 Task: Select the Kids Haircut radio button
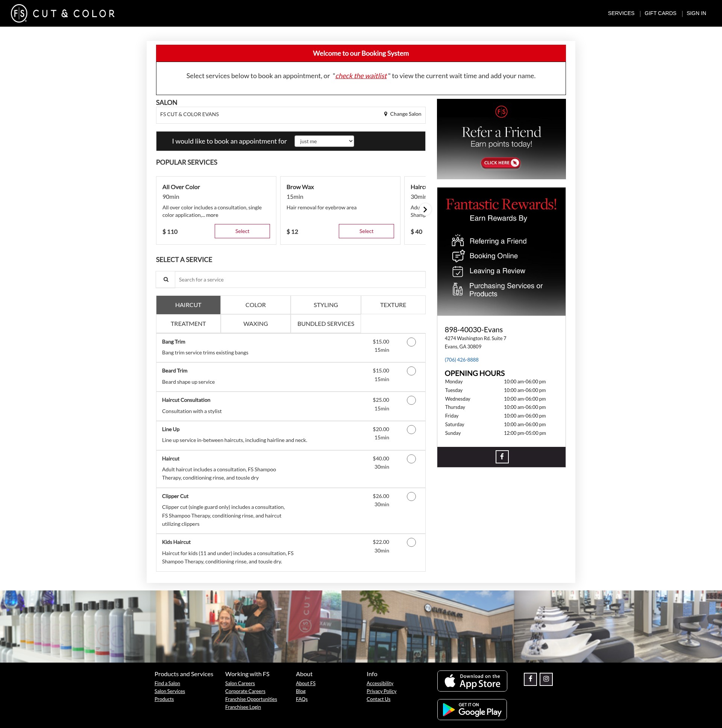click(x=411, y=543)
